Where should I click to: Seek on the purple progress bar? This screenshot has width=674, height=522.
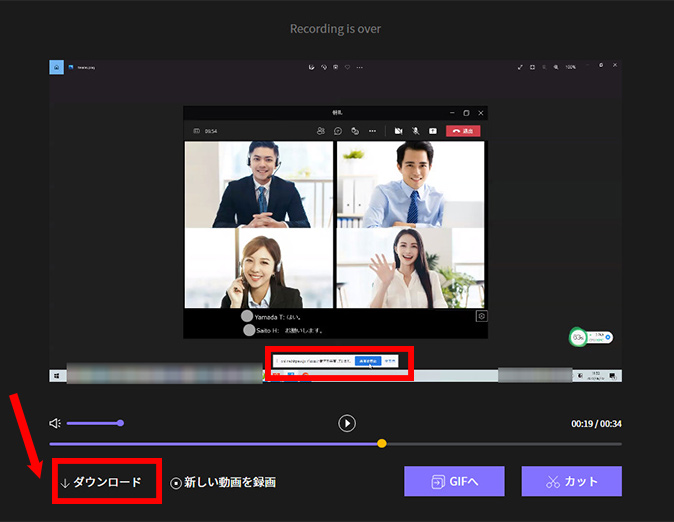(335, 444)
